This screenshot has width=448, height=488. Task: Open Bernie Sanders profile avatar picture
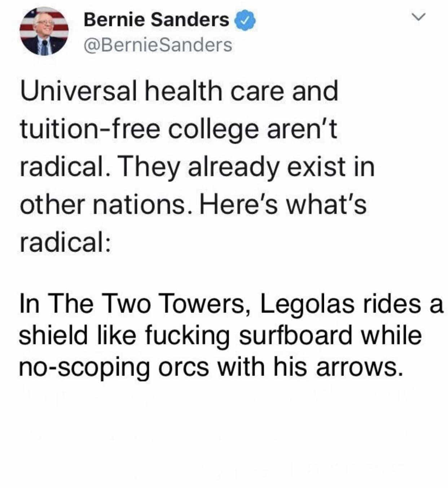click(44, 31)
